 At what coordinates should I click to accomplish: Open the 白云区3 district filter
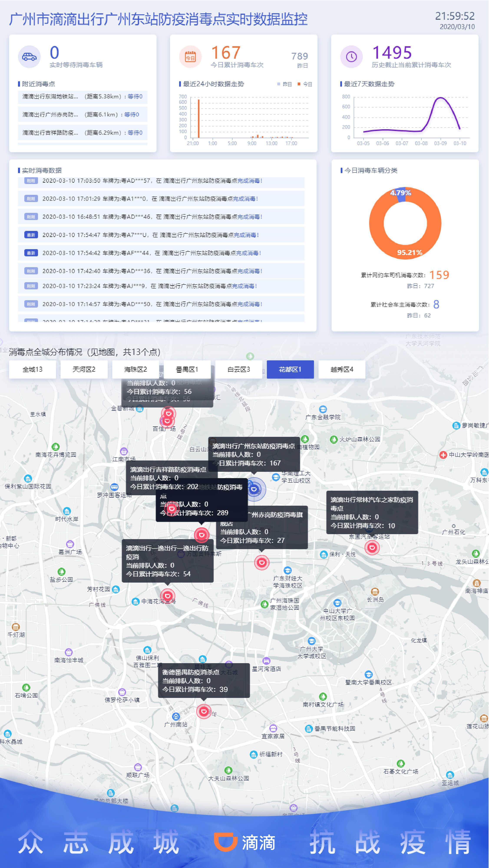point(238,369)
